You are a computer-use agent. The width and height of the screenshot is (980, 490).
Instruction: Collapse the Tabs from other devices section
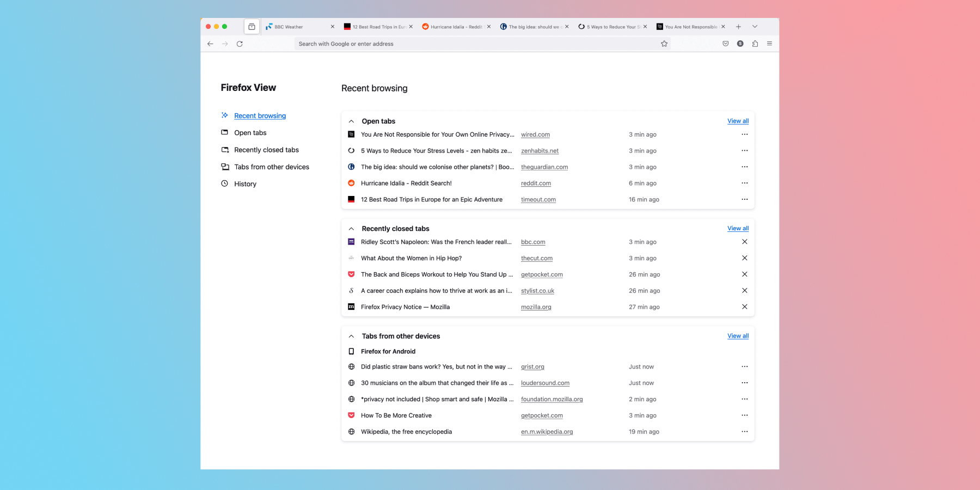[x=351, y=336]
